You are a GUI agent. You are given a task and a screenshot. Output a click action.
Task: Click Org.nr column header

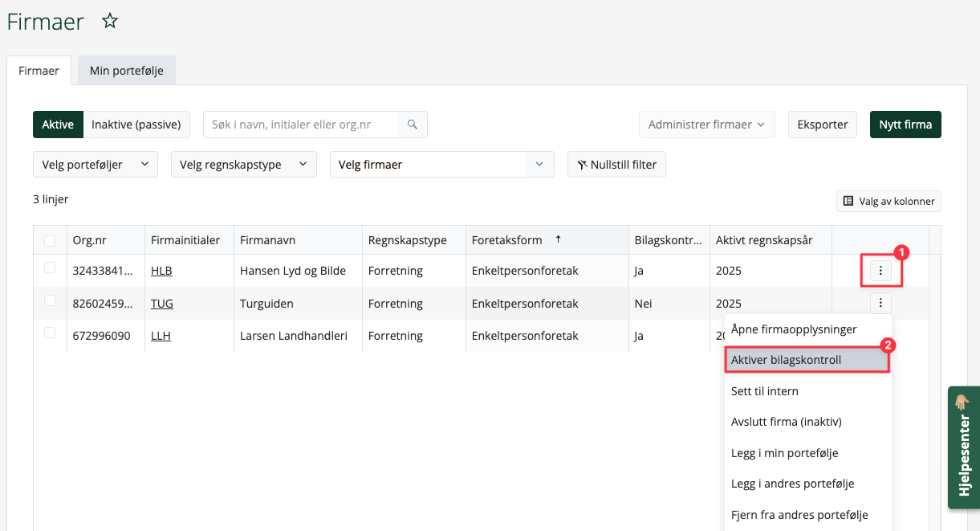click(106, 240)
